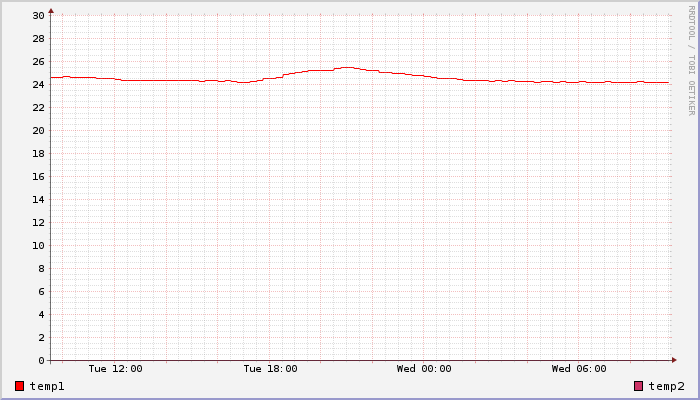700x400 pixels.
Task: Click the 10 label on the y-axis
Action: 38,246
